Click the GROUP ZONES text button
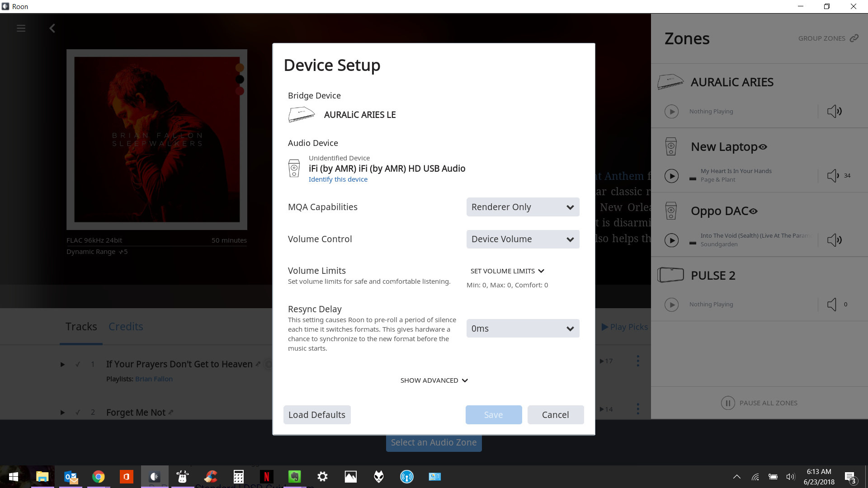 [821, 38]
